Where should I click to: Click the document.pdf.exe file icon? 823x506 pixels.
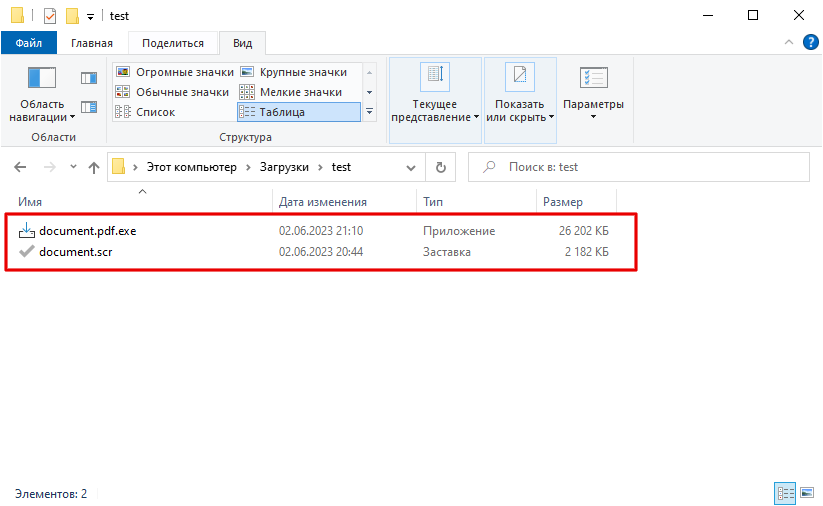27,230
